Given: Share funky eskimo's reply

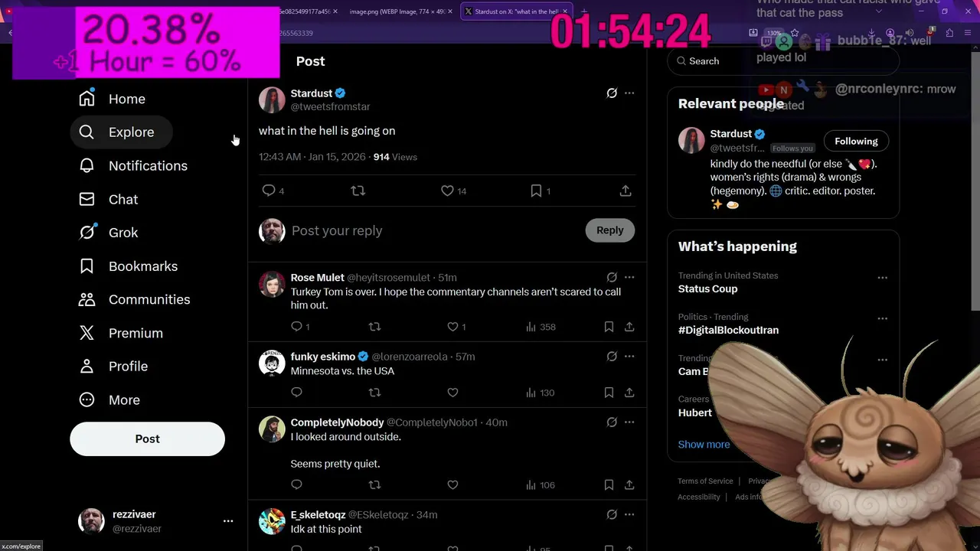Looking at the screenshot, I should pos(629,393).
